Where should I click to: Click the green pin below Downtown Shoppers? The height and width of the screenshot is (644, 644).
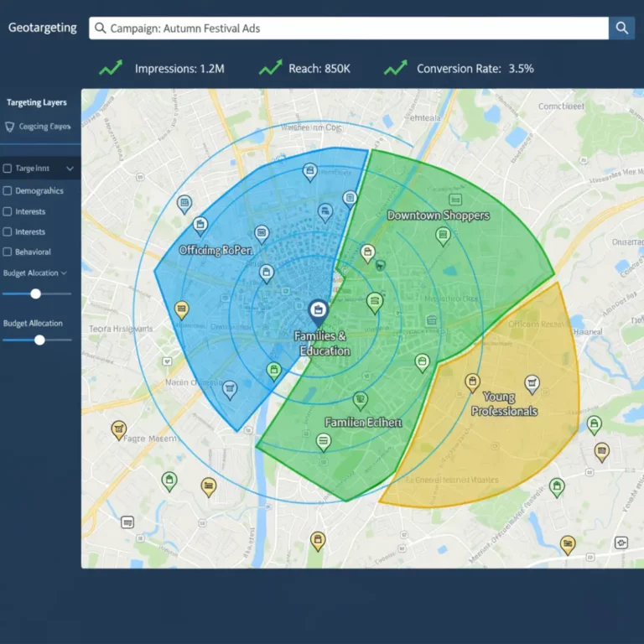pos(443,236)
